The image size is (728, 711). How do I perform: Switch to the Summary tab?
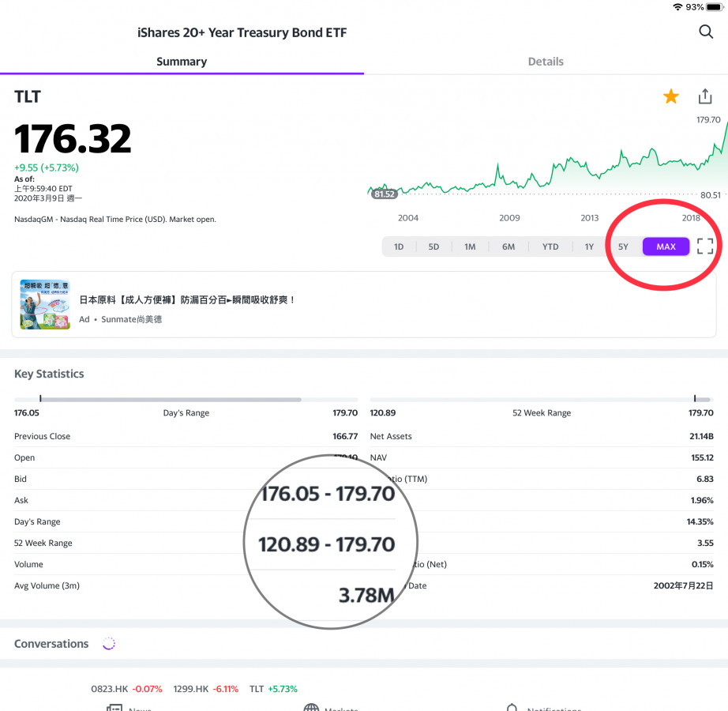coord(182,62)
